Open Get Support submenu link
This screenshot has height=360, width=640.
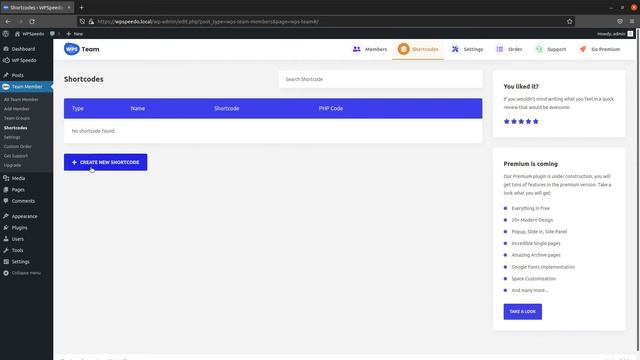[16, 156]
